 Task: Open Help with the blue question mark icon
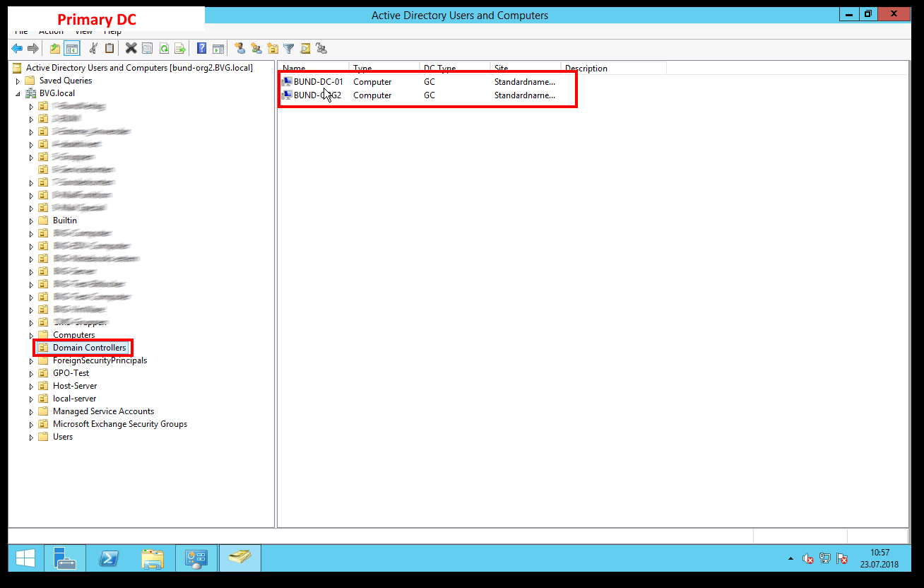point(202,48)
